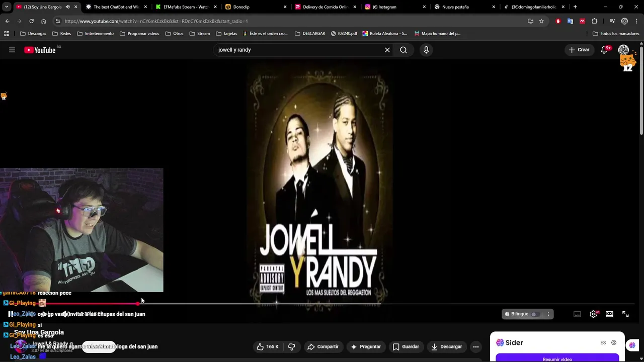Open the apps grid in bookmarks bar
The width and height of the screenshot is (644, 362).
click(x=7, y=33)
